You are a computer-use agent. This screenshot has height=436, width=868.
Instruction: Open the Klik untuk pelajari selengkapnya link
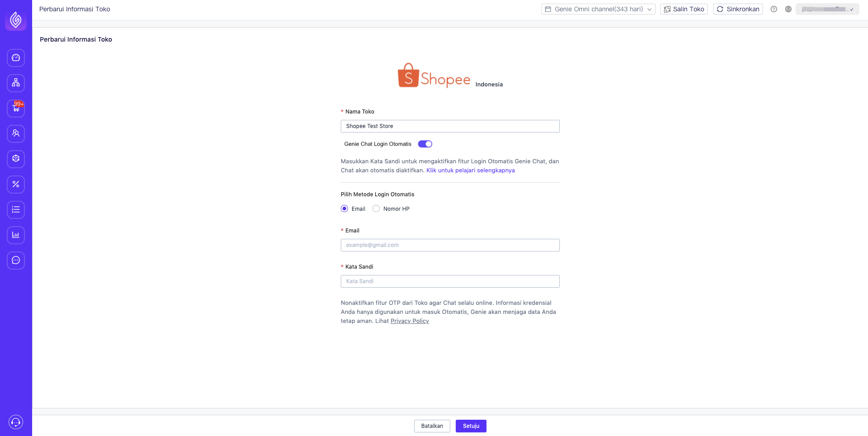[471, 171]
